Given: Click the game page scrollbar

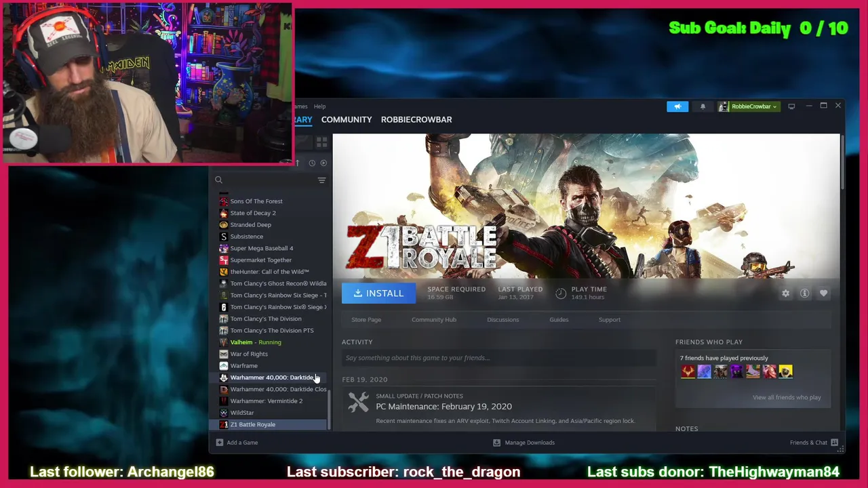Looking at the screenshot, I should pos(842,163).
